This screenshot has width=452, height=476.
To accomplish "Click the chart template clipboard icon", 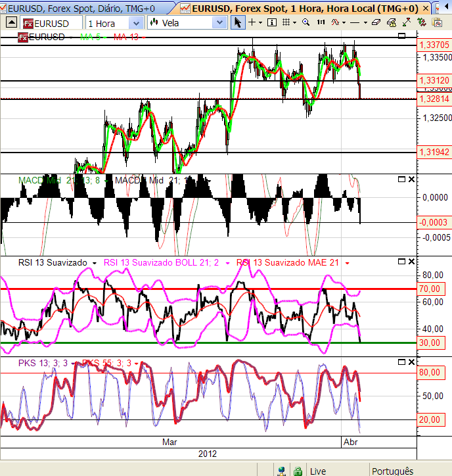I will point(437,22).
